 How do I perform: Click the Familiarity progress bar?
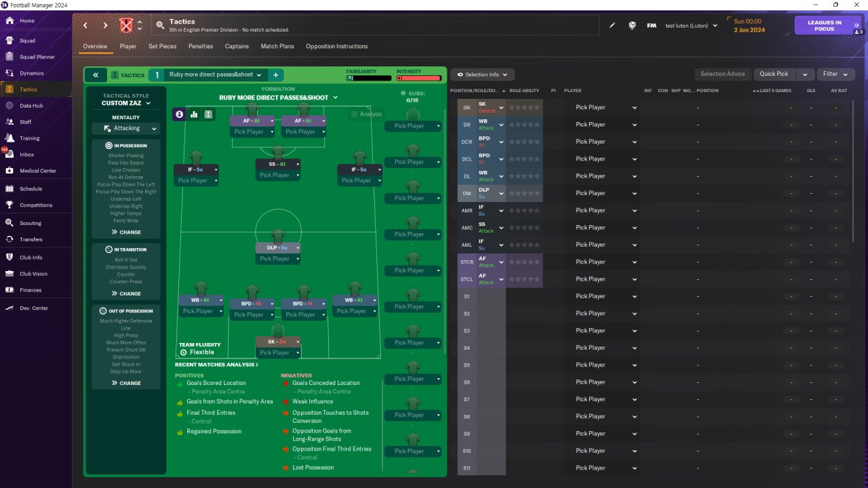[369, 78]
